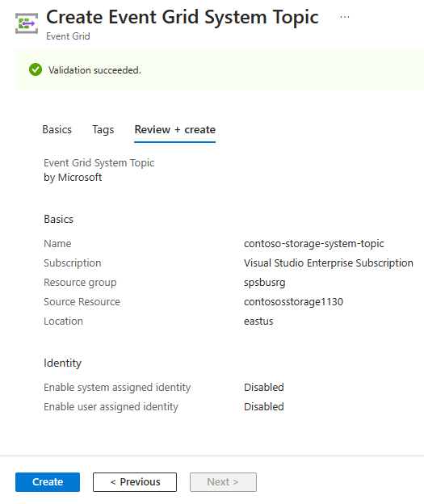This screenshot has width=424, height=504.
Task: Click the 'Identity' section heading
Action: click(x=62, y=363)
